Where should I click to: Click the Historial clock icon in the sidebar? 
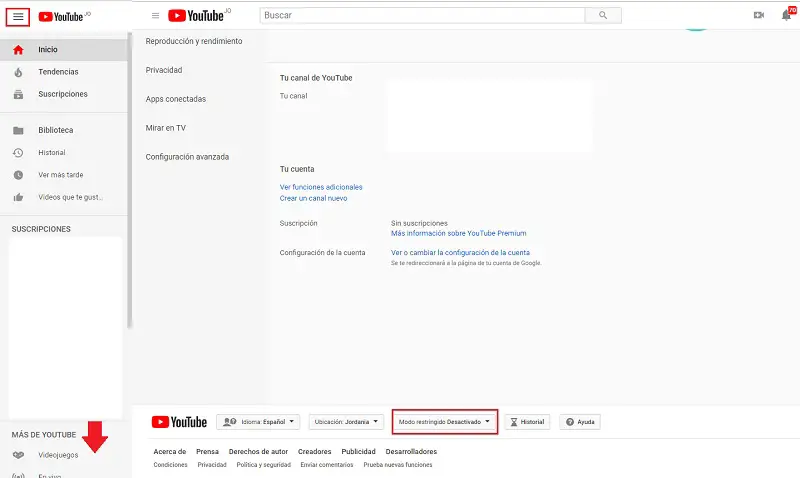[18, 153]
